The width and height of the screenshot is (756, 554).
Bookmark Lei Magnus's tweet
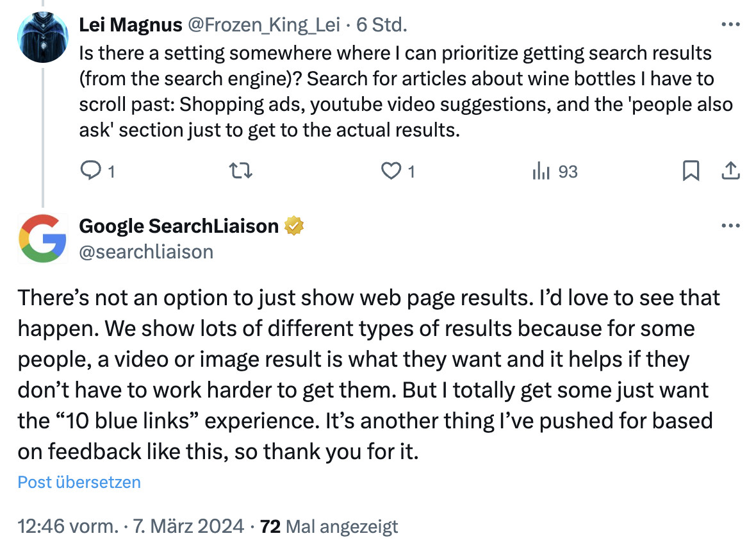(691, 171)
